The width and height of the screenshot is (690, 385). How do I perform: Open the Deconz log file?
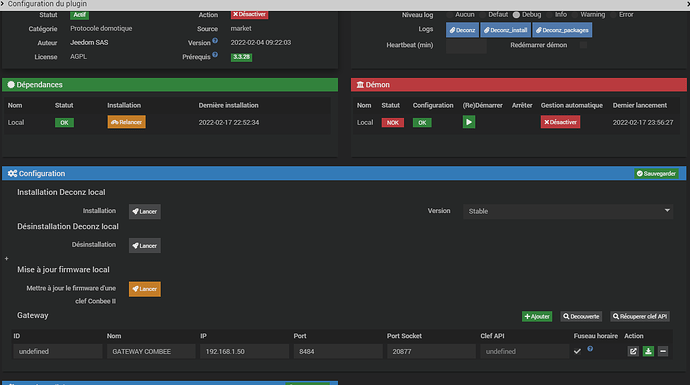(462, 30)
